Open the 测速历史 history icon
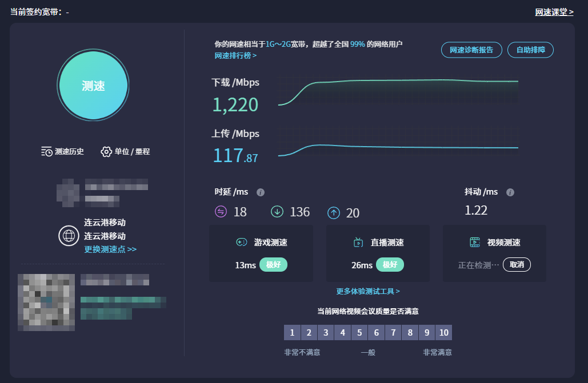 point(47,151)
